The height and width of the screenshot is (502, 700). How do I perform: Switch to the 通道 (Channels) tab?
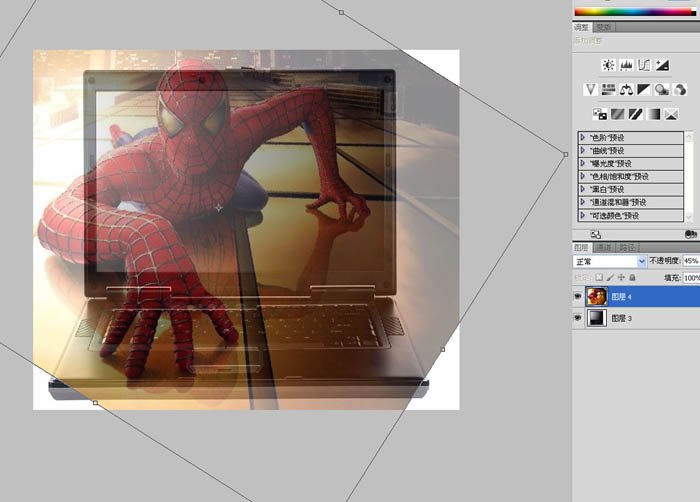tap(603, 246)
